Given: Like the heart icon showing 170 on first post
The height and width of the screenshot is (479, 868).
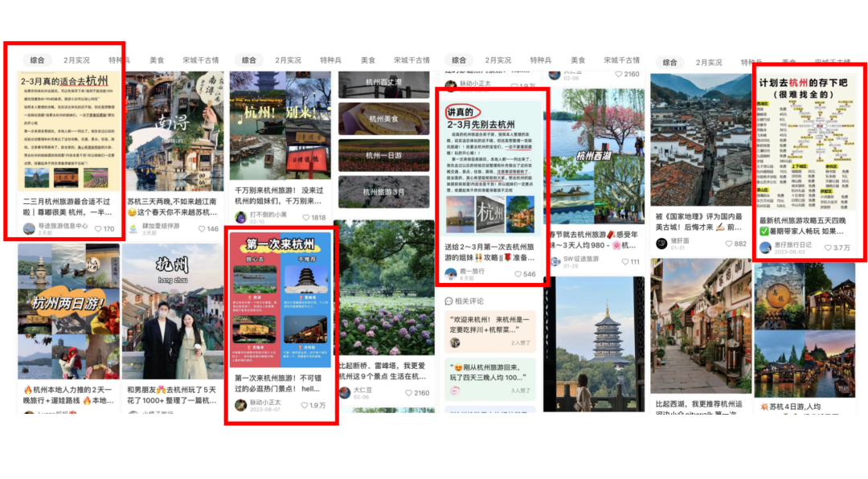Looking at the screenshot, I should click(x=99, y=229).
